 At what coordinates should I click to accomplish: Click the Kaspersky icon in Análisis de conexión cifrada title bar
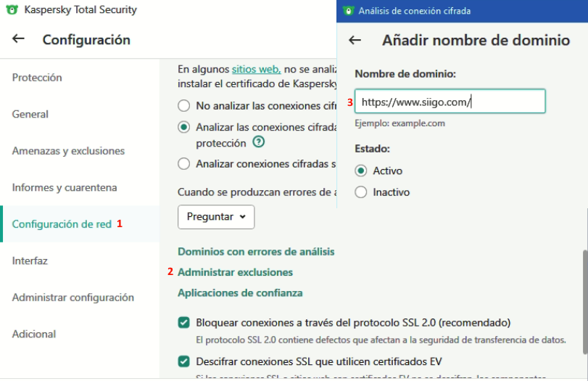point(348,11)
